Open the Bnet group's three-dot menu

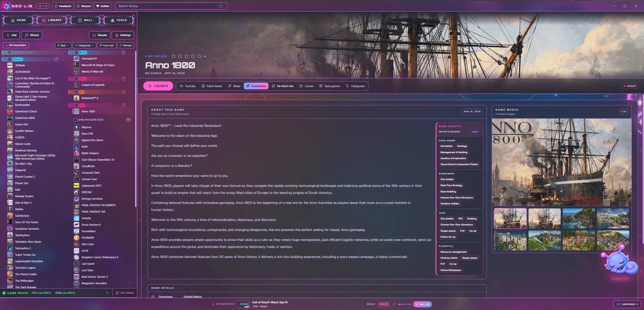[x=129, y=53]
